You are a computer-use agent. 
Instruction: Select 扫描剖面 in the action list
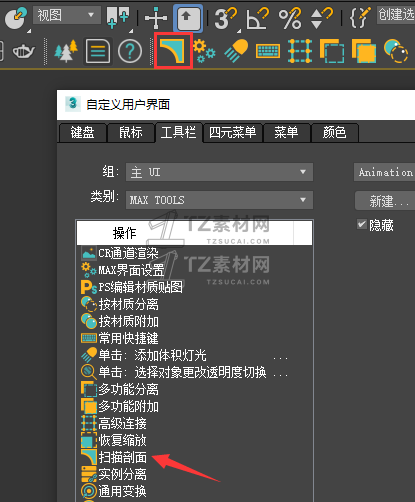pos(122,457)
